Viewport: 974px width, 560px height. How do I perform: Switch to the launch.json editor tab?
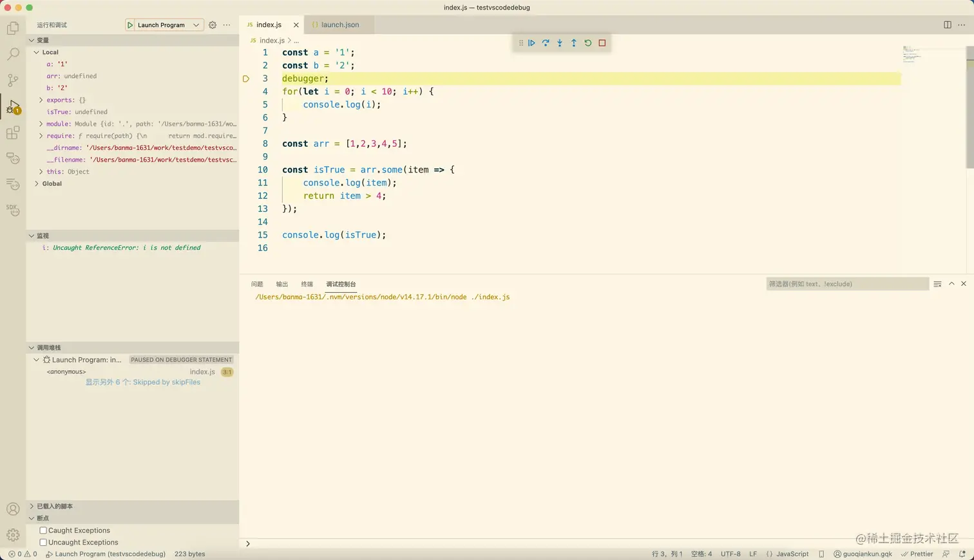(339, 25)
